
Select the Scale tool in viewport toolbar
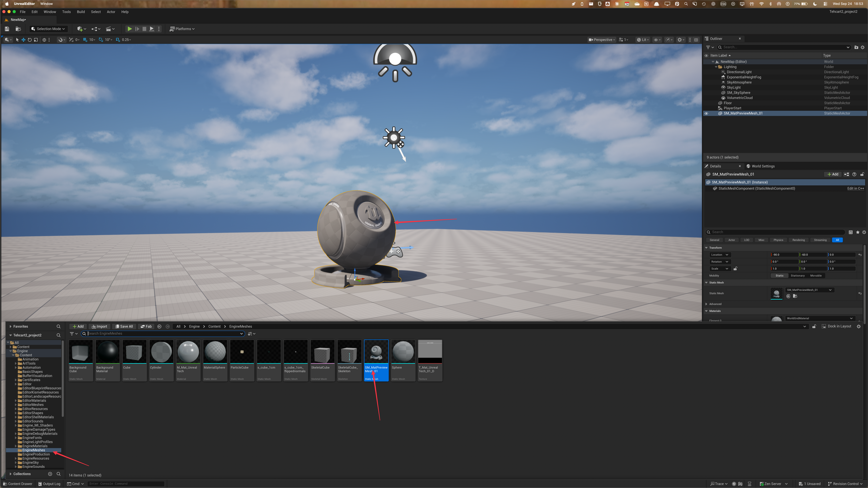pyautogui.click(x=36, y=40)
